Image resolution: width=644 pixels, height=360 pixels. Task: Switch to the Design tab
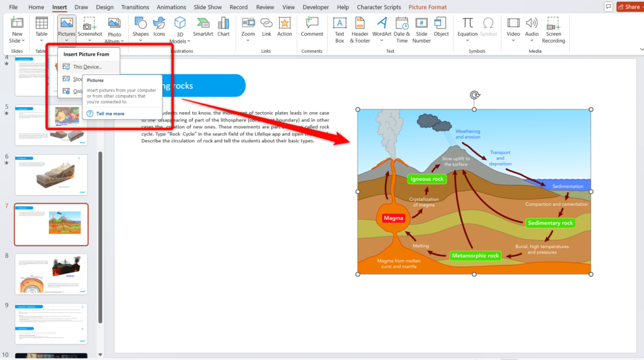pos(105,7)
